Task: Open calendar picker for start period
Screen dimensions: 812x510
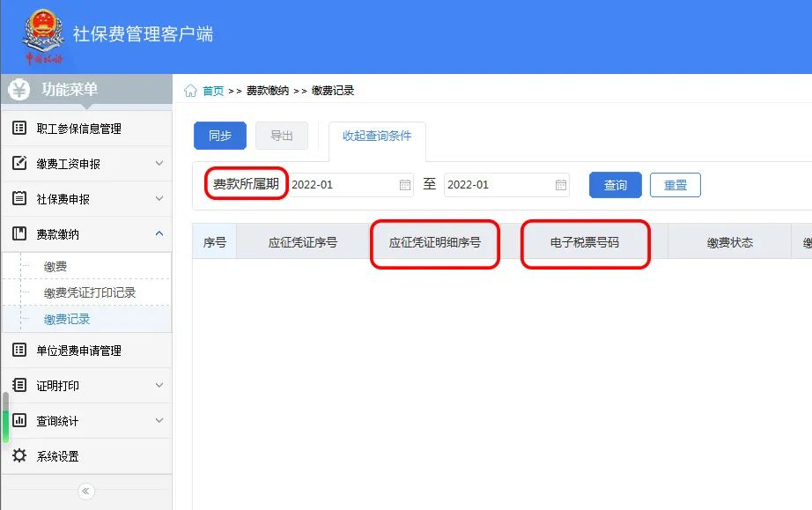Action: pyautogui.click(x=405, y=185)
